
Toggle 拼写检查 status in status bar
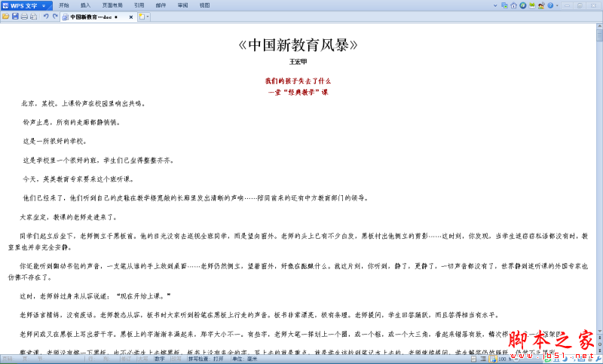tap(206, 359)
